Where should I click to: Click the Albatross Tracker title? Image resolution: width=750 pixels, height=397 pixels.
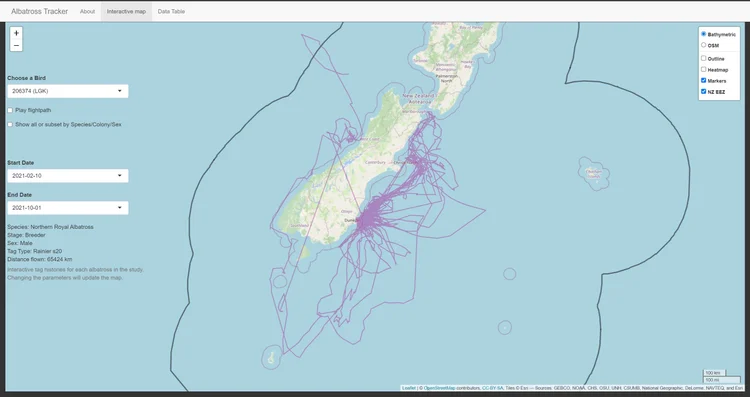40,11
